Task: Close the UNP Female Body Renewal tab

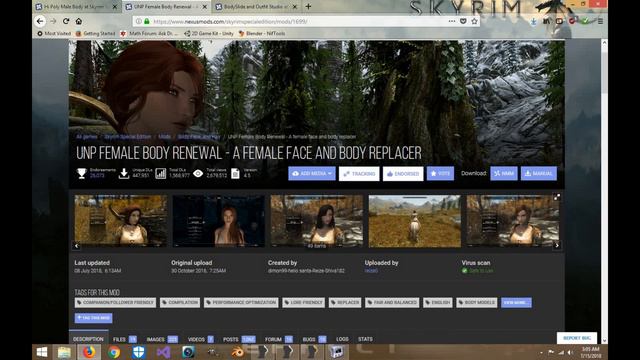Action: (205, 7)
